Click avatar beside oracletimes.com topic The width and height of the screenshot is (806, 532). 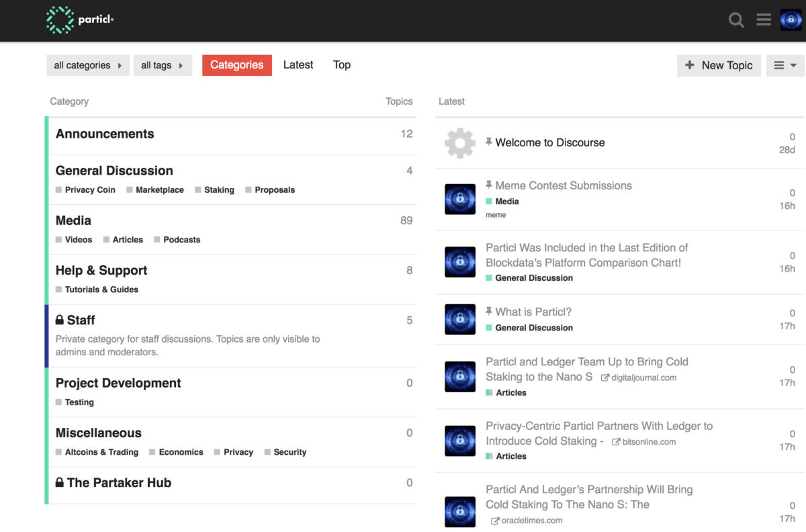coord(460,512)
